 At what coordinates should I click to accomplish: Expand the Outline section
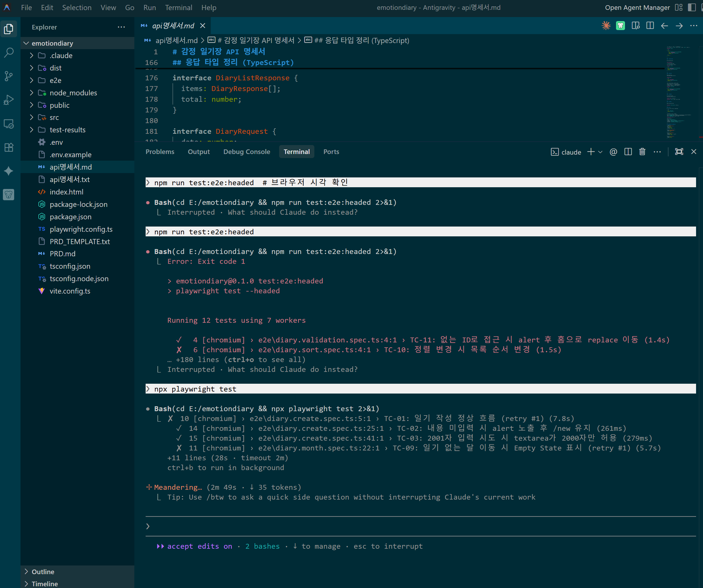[43, 572]
